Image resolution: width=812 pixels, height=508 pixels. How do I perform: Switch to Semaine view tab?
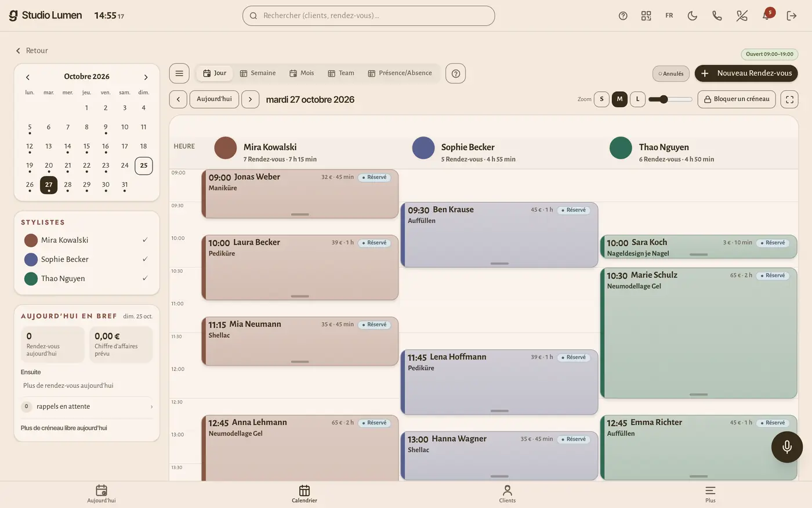coord(258,73)
